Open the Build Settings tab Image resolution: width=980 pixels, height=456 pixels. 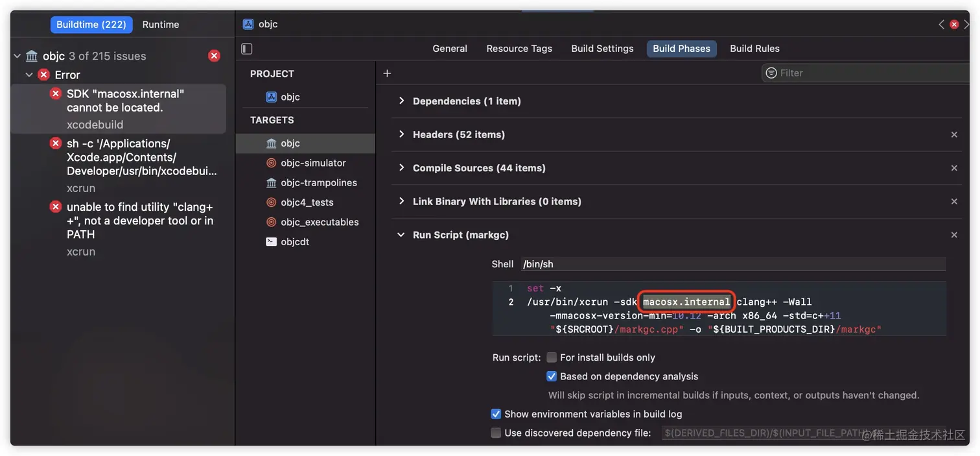602,49
